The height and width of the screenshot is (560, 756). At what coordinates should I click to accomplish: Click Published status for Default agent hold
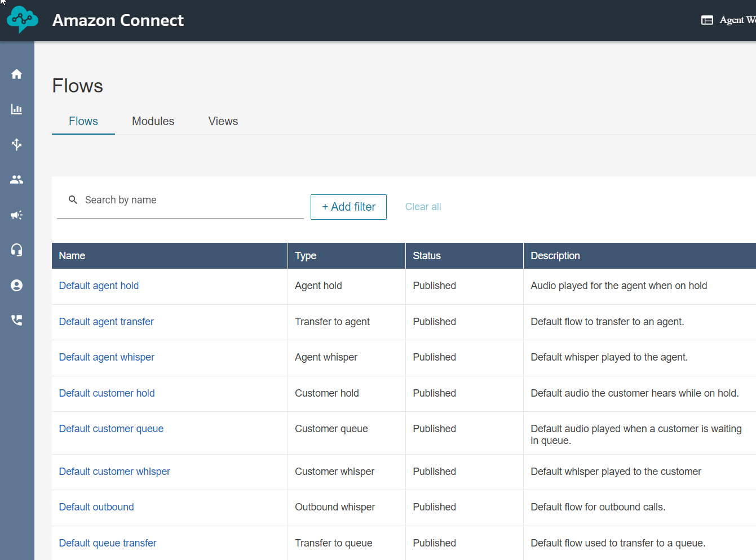pyautogui.click(x=434, y=286)
